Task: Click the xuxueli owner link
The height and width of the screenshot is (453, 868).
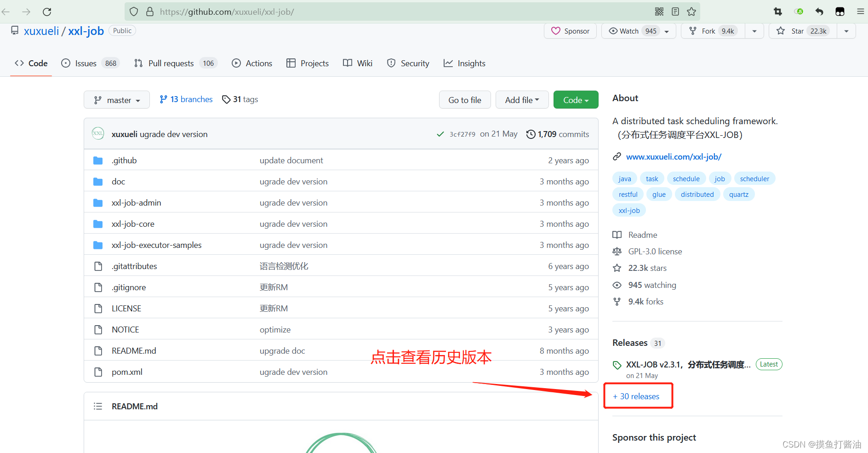Action: [x=41, y=31]
